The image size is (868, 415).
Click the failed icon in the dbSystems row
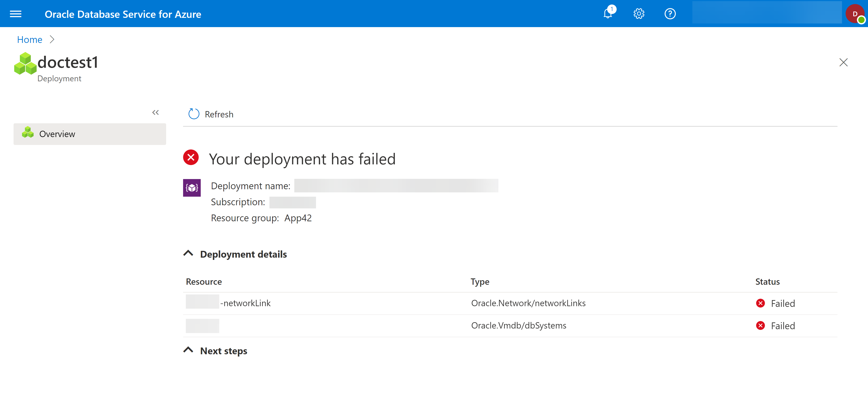click(x=760, y=325)
